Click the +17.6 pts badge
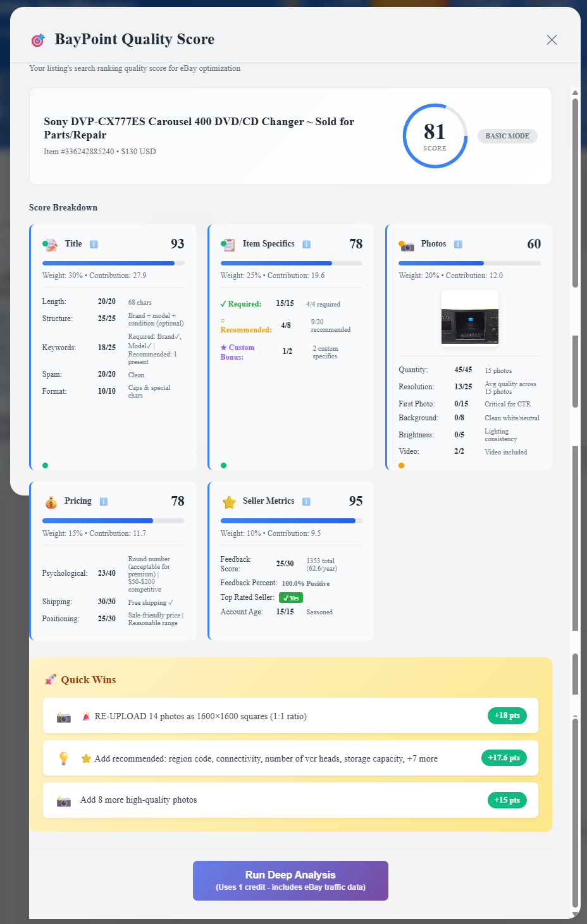The height and width of the screenshot is (924, 587). [504, 758]
